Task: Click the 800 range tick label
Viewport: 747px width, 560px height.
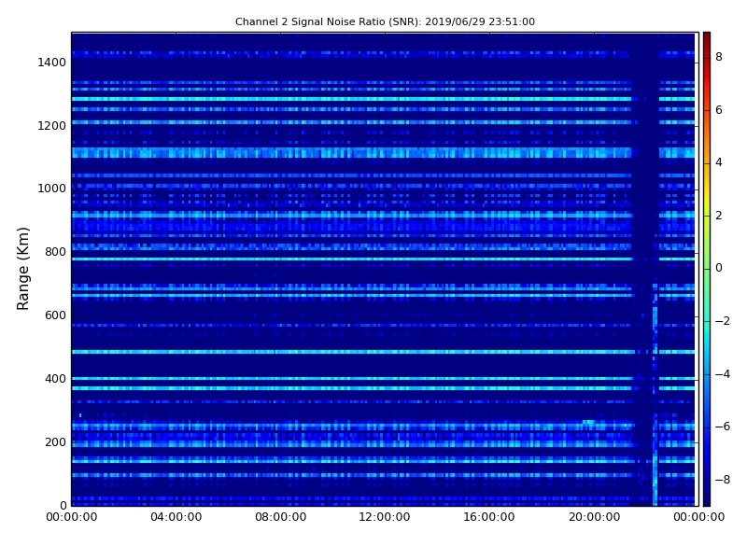Action: [x=55, y=252]
